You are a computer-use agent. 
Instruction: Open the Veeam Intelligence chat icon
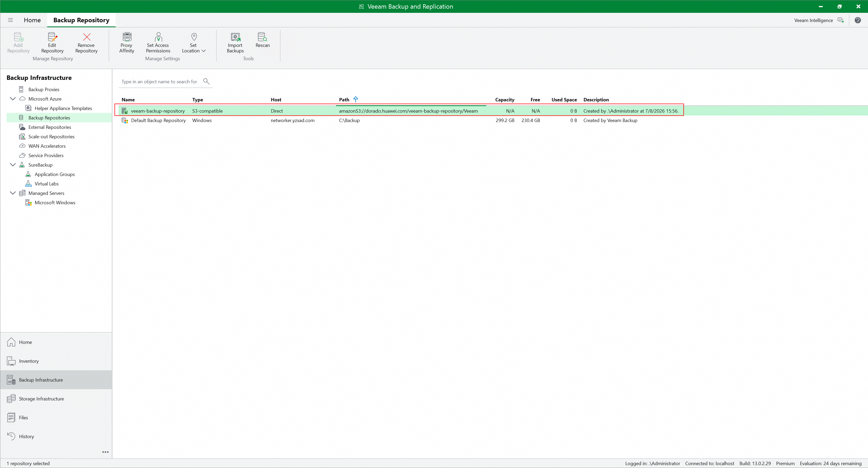click(841, 20)
